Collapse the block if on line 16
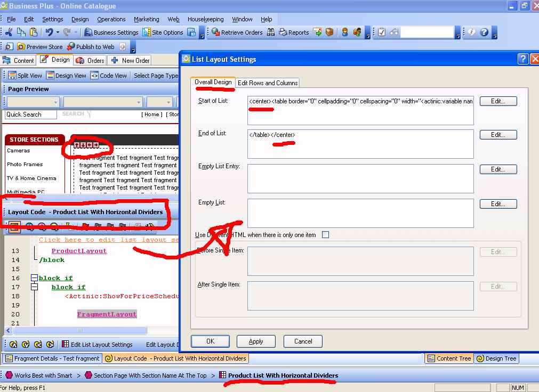This screenshot has height=392, width=539. coord(34,278)
